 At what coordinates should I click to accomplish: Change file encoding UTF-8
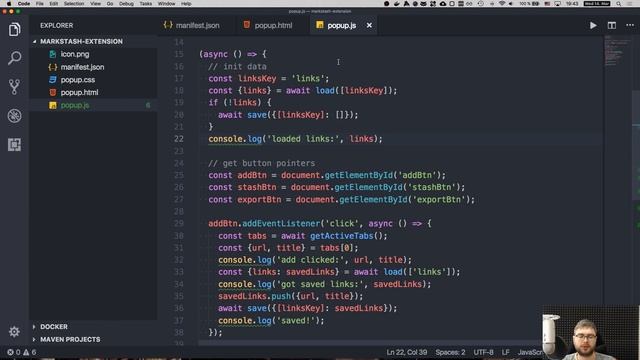point(483,352)
